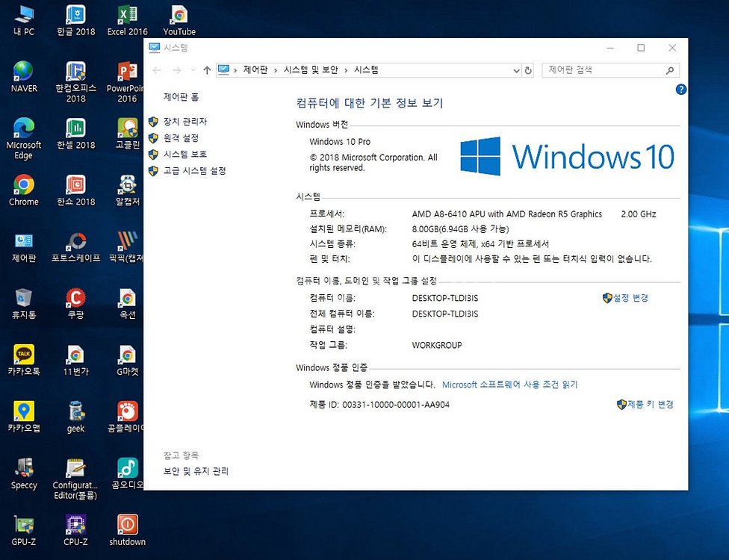Click the back navigation arrow

[157, 70]
